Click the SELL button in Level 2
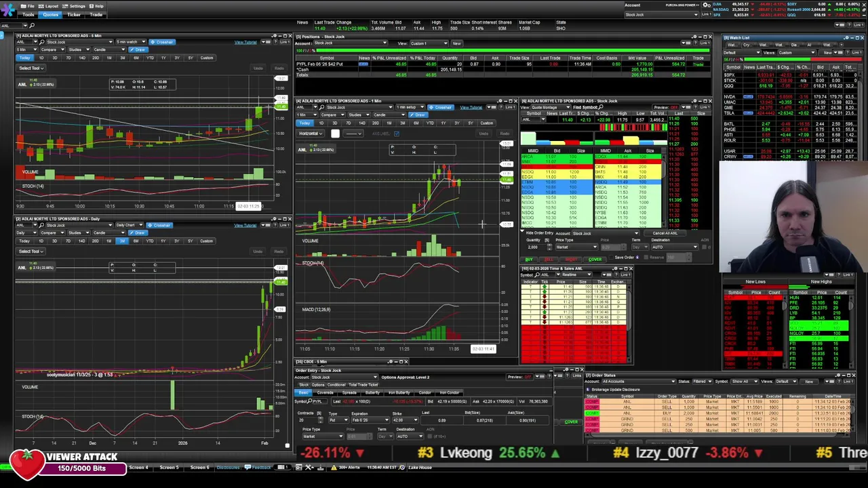This screenshot has height=488, width=868. [x=549, y=260]
